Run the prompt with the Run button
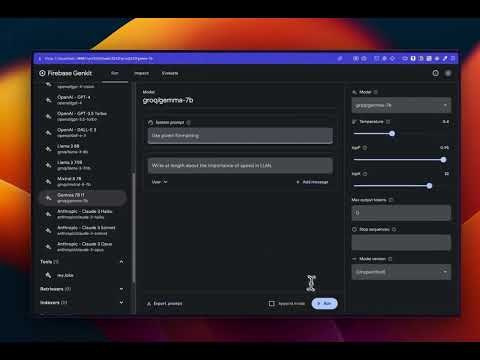The image size is (480, 360). 325,303
